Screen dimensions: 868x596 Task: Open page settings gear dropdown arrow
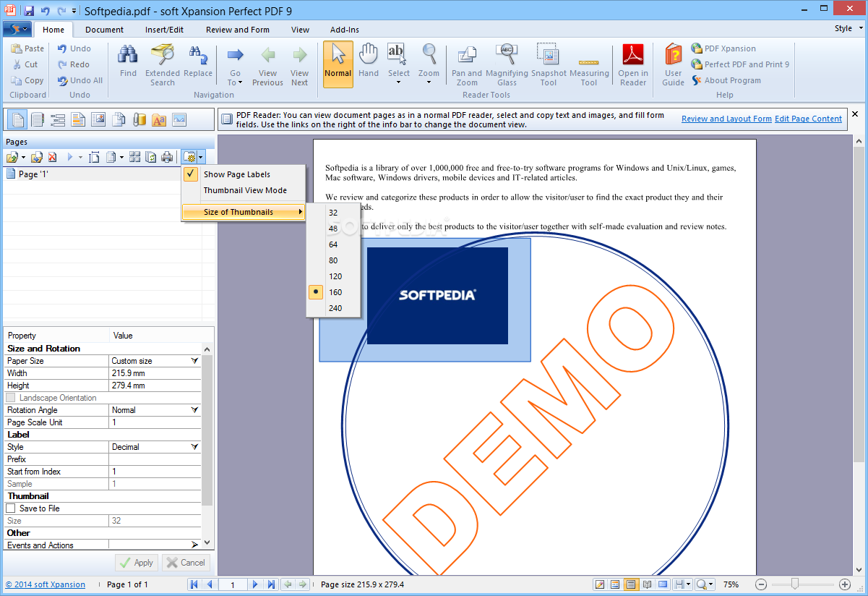pyautogui.click(x=201, y=157)
